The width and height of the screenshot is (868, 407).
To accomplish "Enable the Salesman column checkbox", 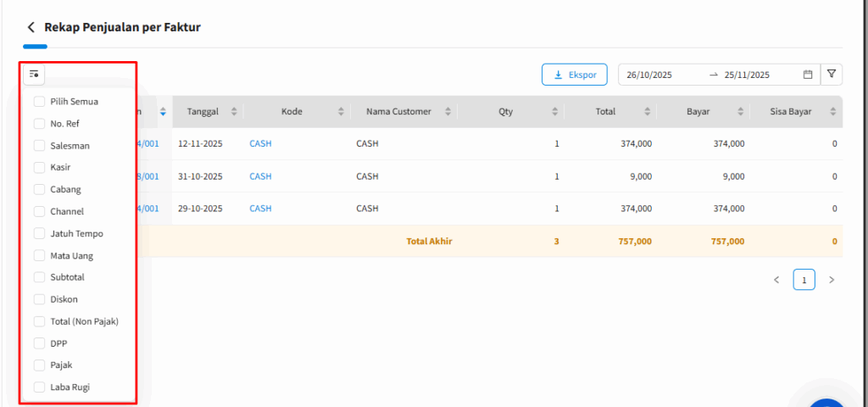I will (39, 146).
